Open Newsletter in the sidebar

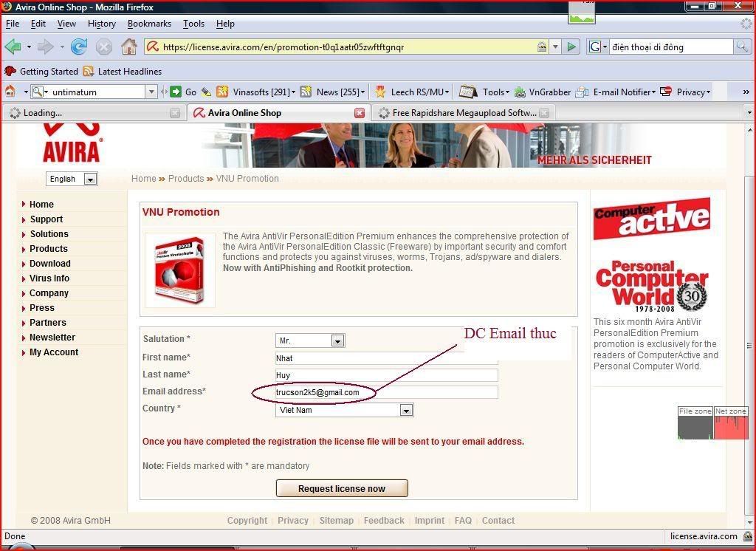pyautogui.click(x=52, y=338)
